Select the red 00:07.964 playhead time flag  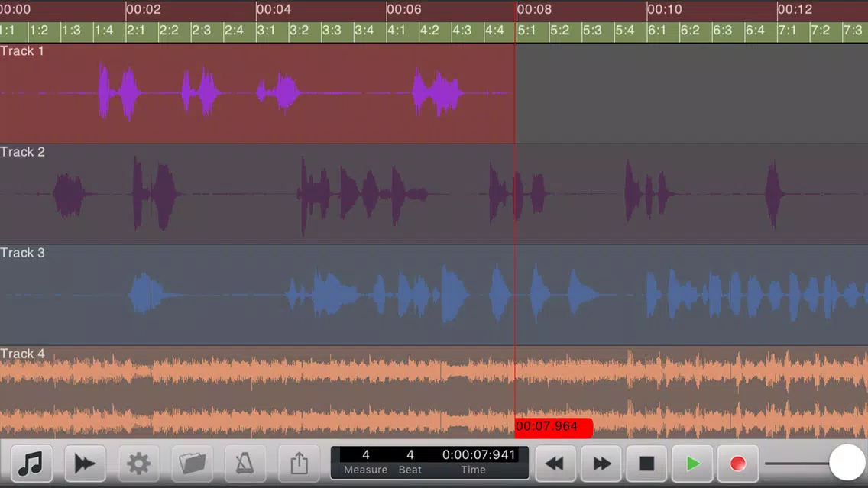coord(553,427)
